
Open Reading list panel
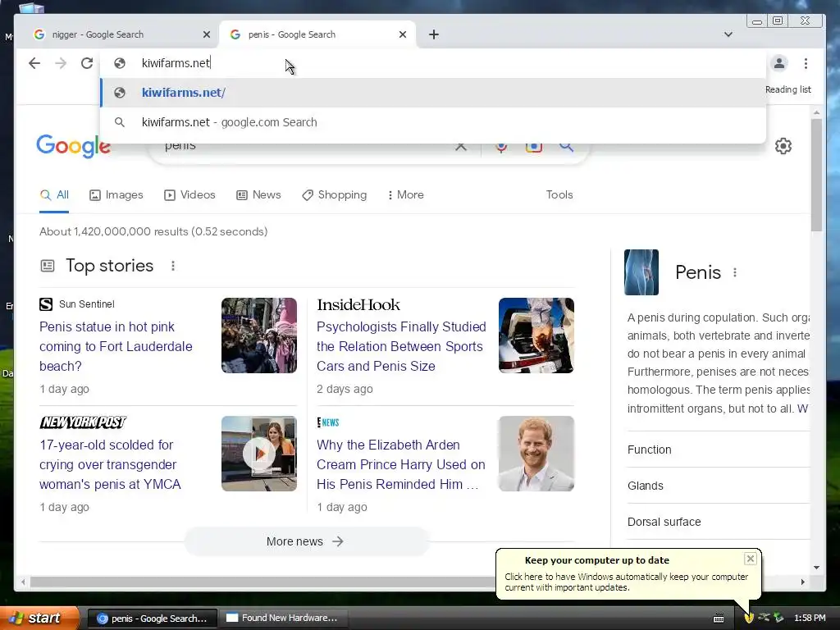tap(788, 89)
